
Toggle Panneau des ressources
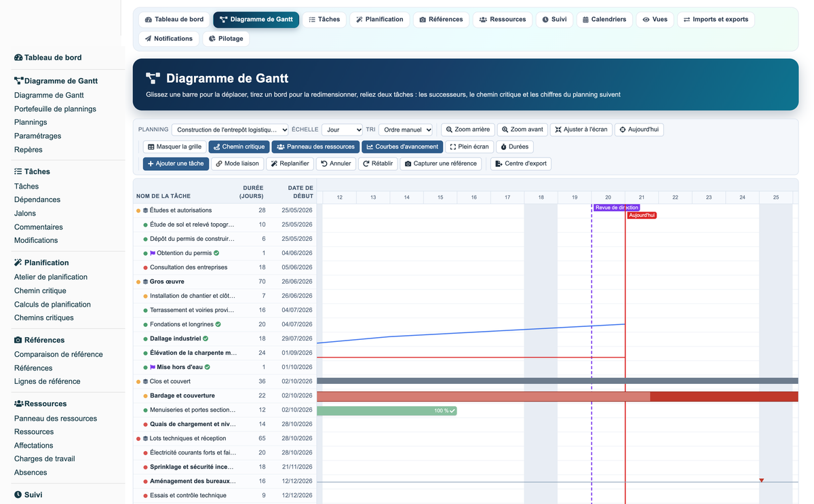315,147
